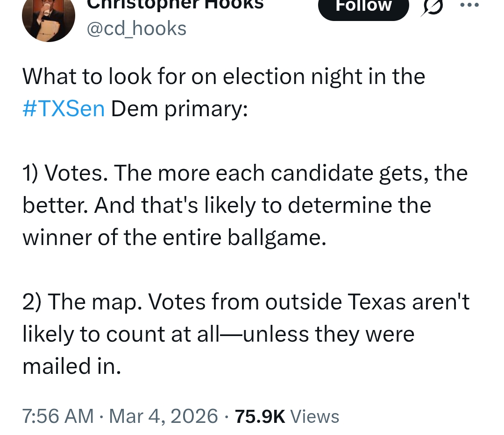The width and height of the screenshot is (504, 435).
Task: Click the line "winner of the entire ballgame."
Action: click(x=173, y=238)
